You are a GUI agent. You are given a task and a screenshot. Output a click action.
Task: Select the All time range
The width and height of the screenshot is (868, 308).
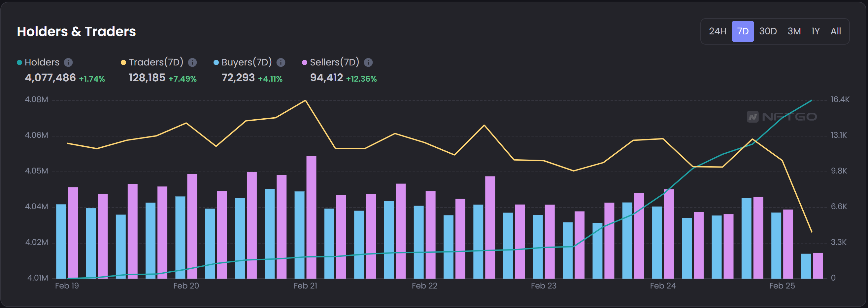click(x=836, y=31)
